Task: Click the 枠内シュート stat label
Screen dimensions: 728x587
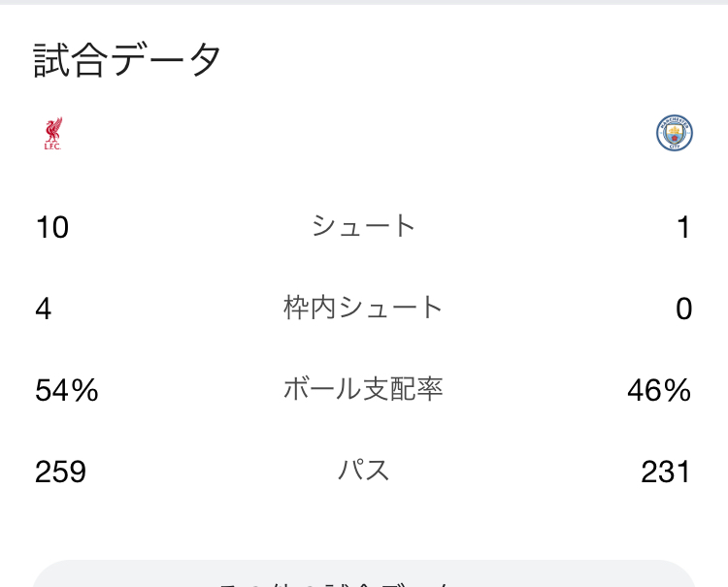Action: coord(364,308)
